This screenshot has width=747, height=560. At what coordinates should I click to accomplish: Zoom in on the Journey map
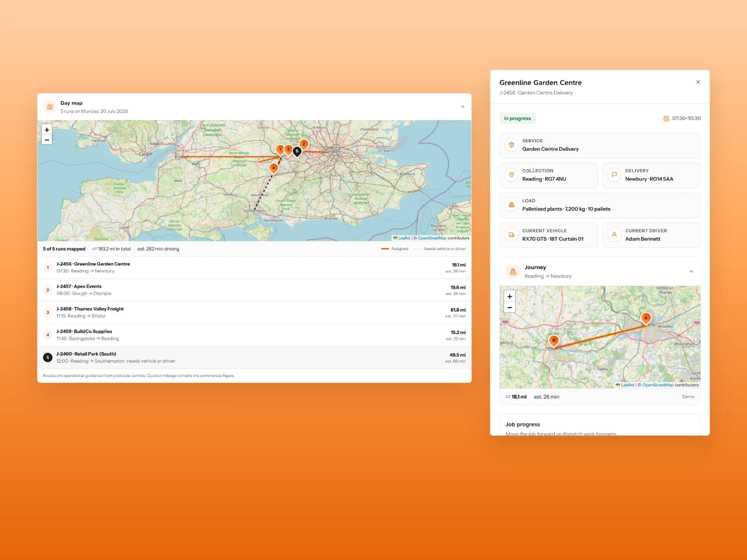510,297
